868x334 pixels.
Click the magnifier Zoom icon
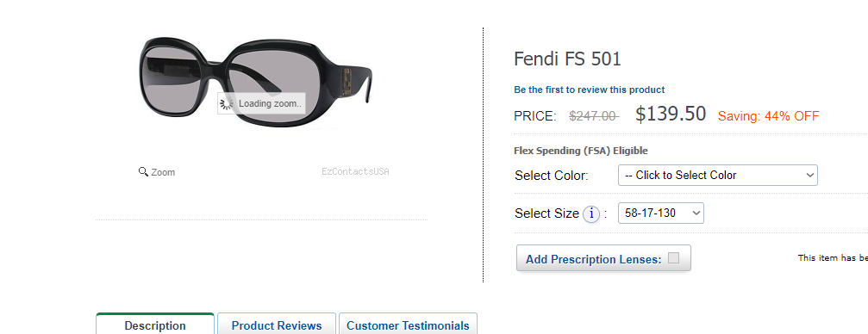click(x=143, y=171)
